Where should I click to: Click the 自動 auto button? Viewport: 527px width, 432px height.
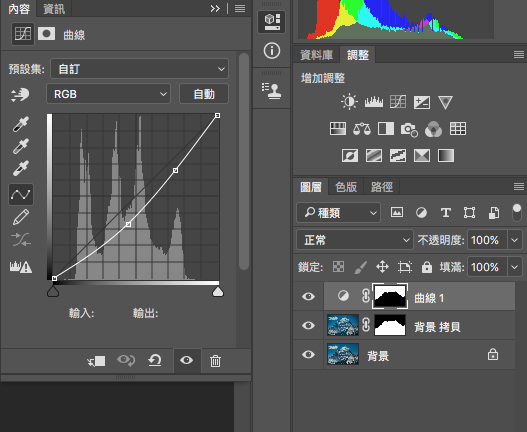[204, 94]
